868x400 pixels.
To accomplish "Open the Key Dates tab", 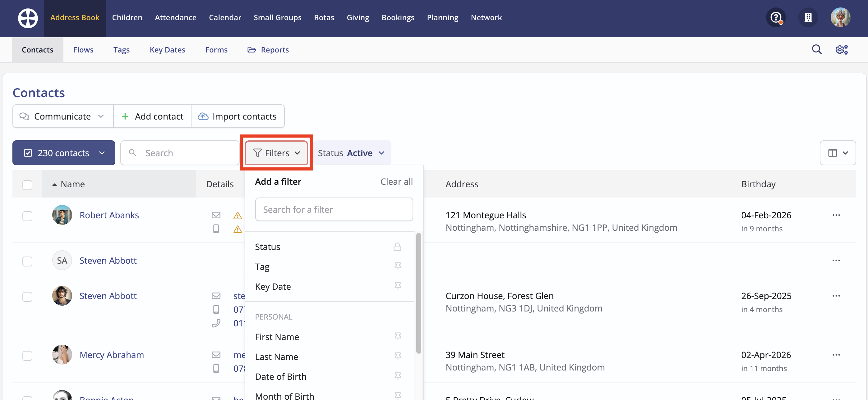I will pos(168,50).
